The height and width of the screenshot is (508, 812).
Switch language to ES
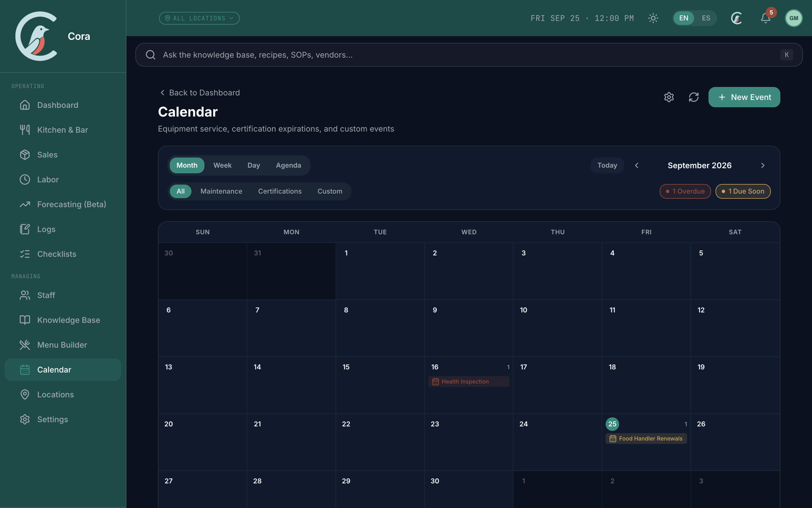tap(706, 18)
